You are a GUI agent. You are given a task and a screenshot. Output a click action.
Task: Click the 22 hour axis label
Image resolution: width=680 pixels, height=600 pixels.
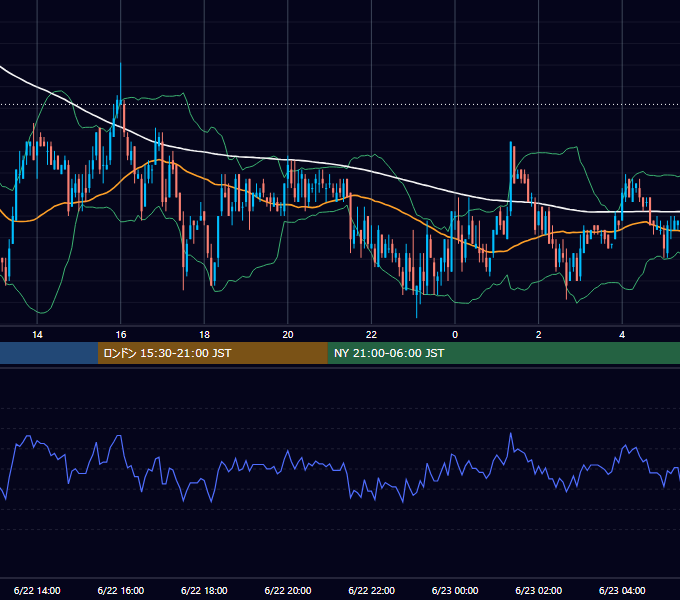coord(371,335)
